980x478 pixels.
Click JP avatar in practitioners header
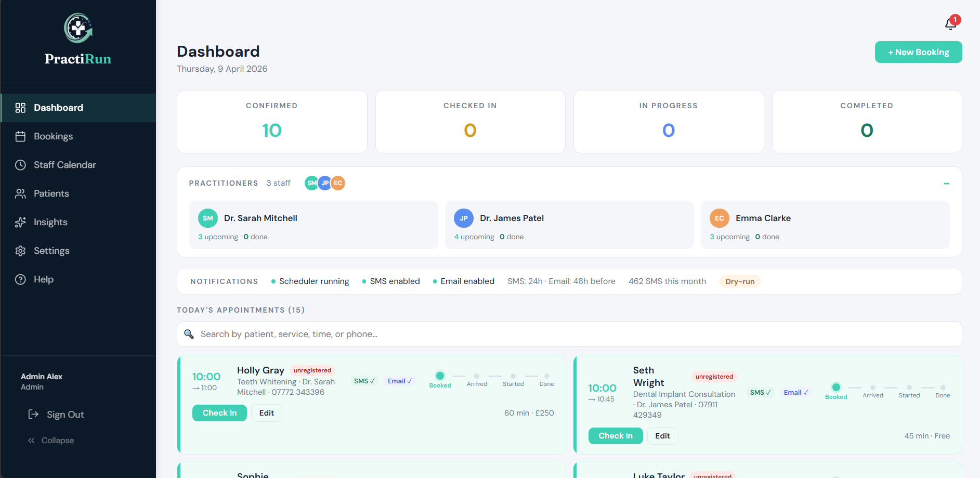(x=325, y=183)
